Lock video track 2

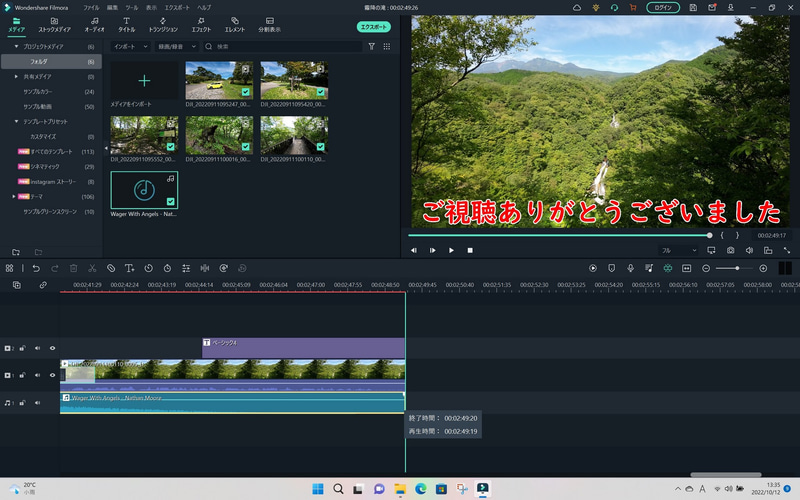[x=22, y=348]
